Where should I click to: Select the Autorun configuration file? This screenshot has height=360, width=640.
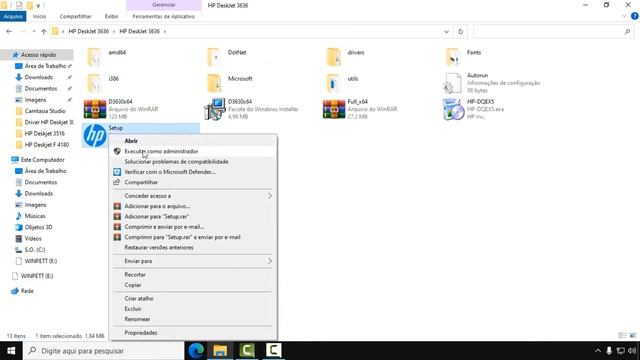pos(453,83)
